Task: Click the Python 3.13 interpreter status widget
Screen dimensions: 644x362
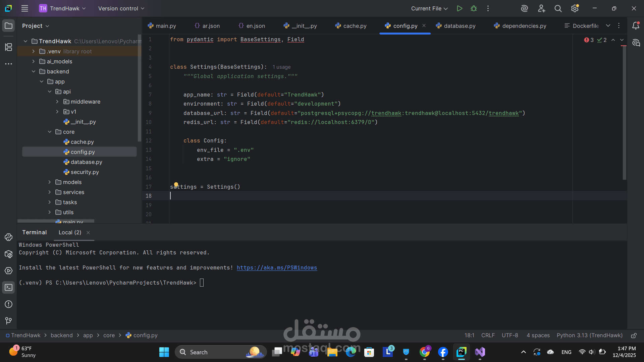Action: pyautogui.click(x=589, y=336)
